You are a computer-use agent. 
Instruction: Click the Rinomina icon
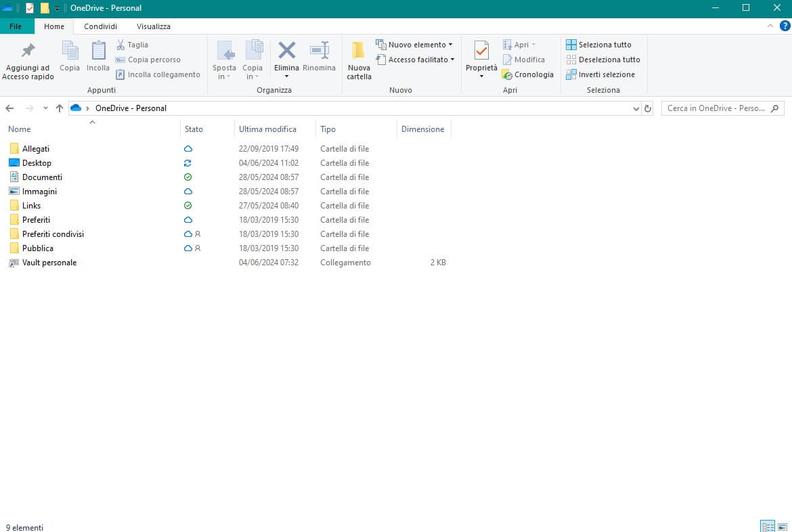319,51
